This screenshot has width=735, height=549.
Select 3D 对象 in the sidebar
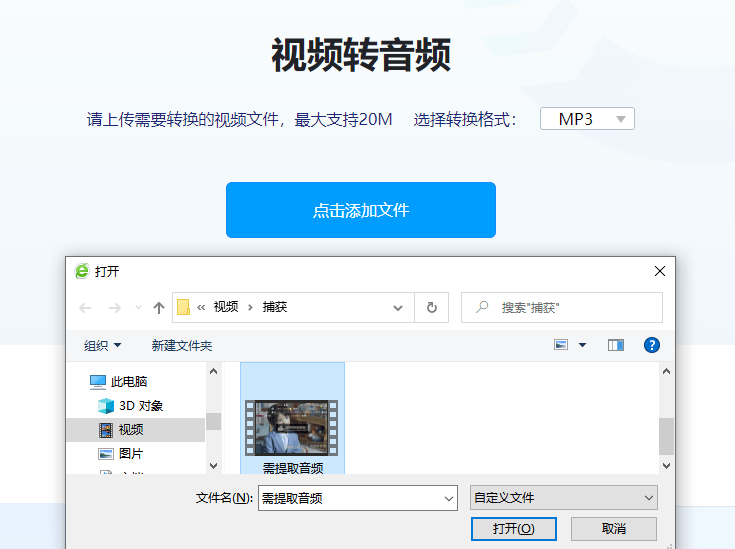[x=140, y=406]
